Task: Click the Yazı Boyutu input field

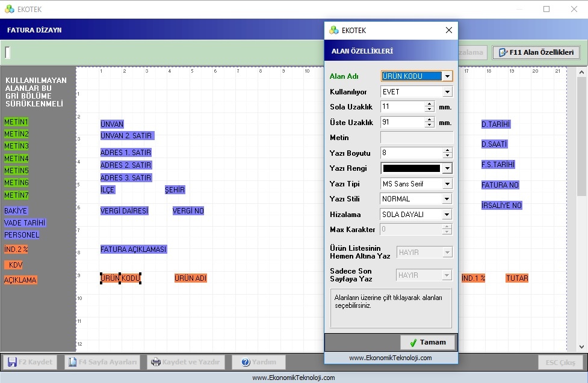Action: click(412, 153)
